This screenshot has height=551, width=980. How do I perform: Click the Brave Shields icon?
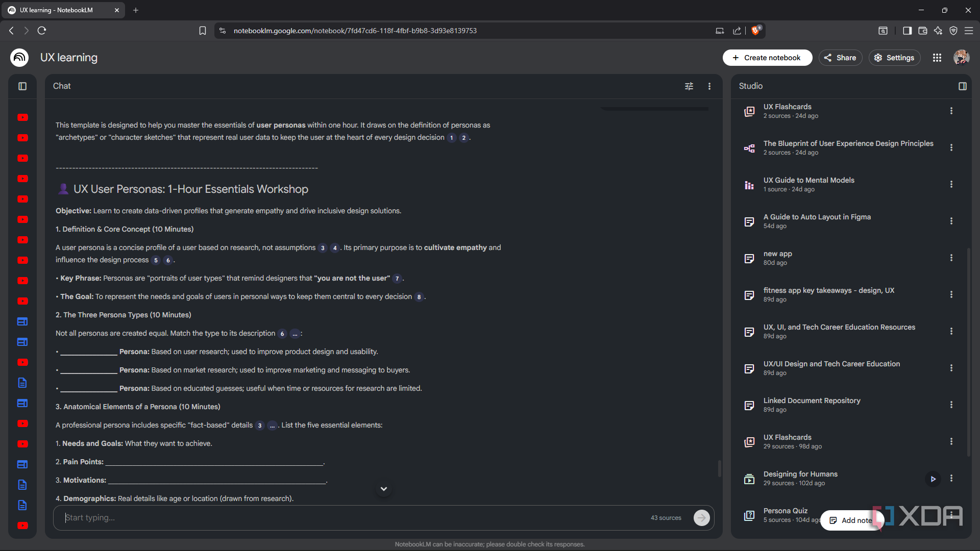756,31
